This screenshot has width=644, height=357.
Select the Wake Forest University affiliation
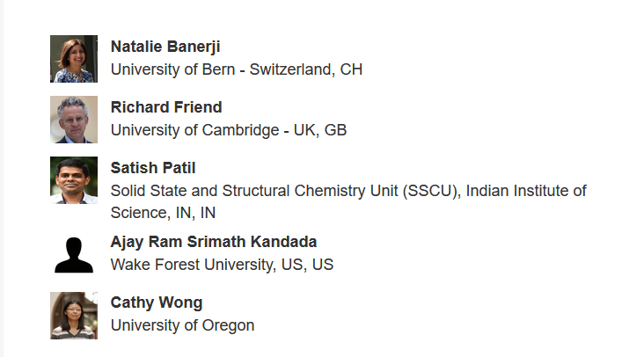click(193, 265)
